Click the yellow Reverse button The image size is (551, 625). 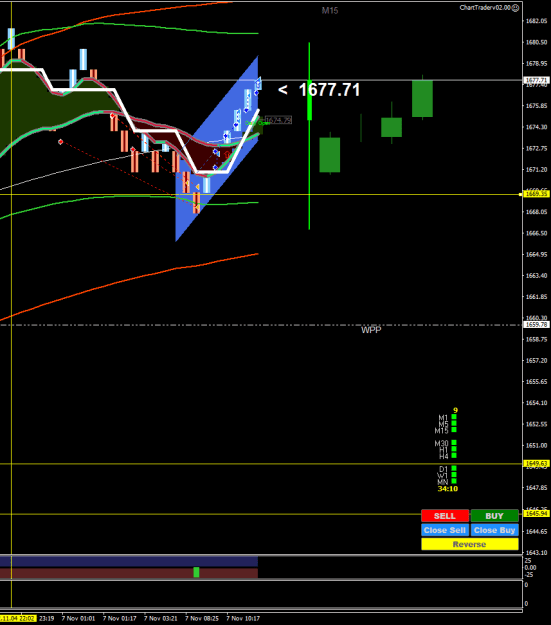(470, 544)
